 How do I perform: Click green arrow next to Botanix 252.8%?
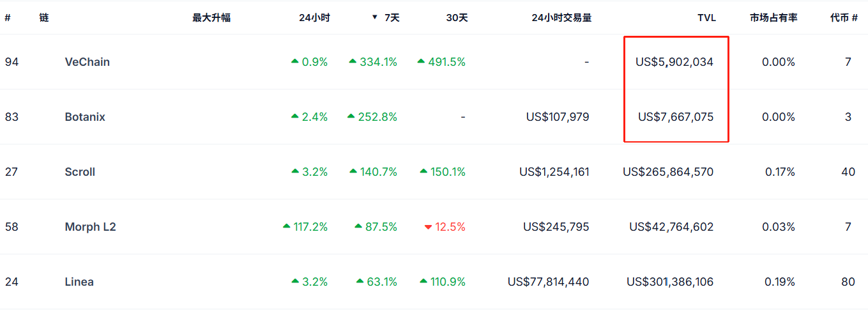click(351, 116)
